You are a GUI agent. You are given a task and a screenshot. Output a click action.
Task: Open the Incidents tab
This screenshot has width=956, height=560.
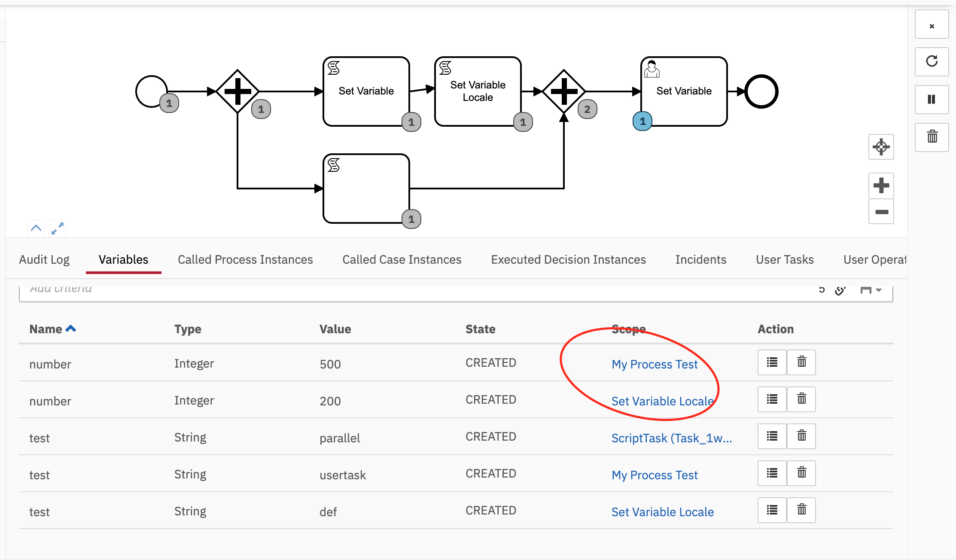[x=700, y=259]
